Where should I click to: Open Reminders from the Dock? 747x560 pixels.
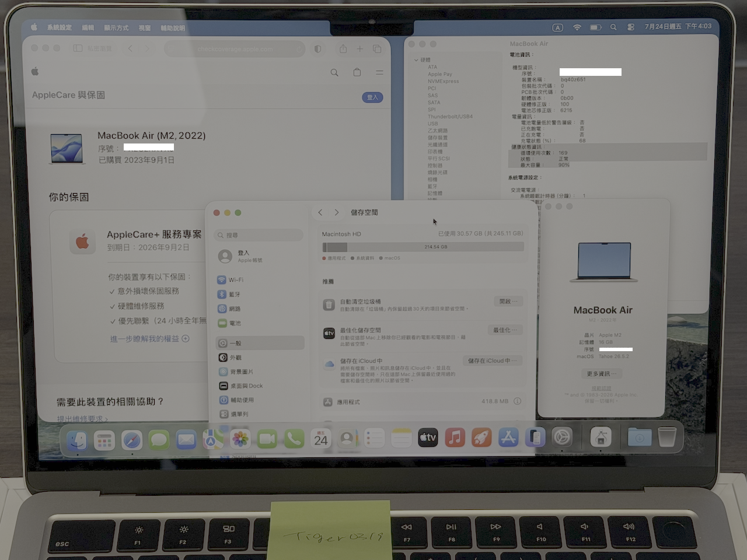[374, 439]
